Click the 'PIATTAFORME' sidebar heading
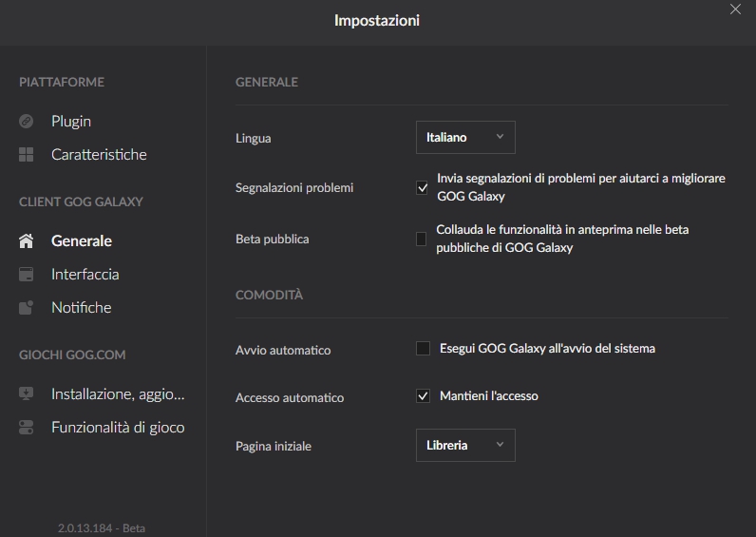 click(62, 82)
